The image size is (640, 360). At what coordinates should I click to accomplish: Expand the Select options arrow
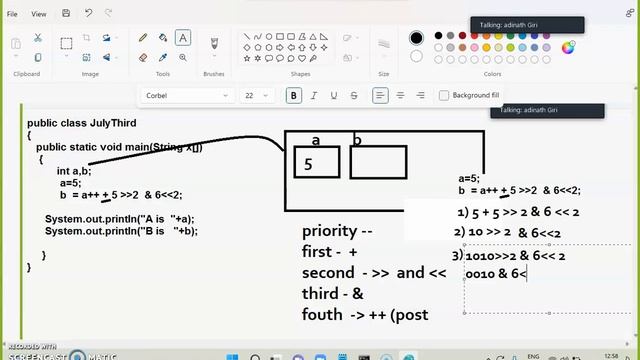pyautogui.click(x=66, y=56)
